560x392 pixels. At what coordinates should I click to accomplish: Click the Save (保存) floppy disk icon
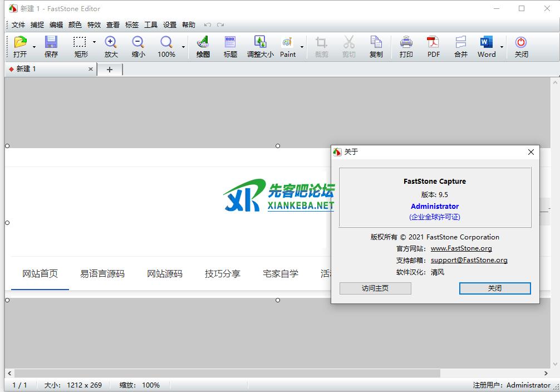[51, 42]
